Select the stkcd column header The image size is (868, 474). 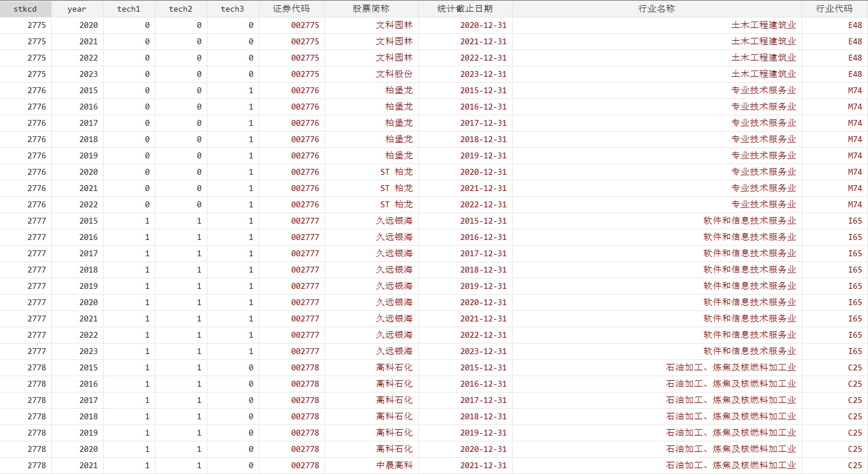click(x=26, y=9)
